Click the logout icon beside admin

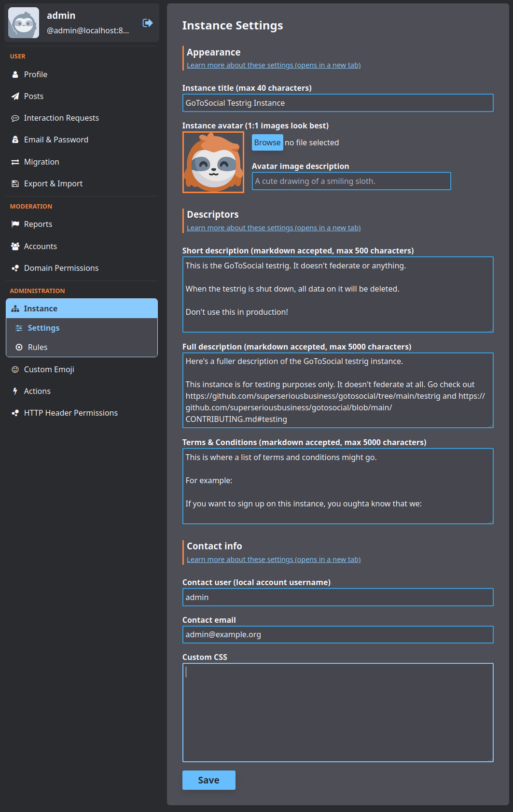pos(148,23)
